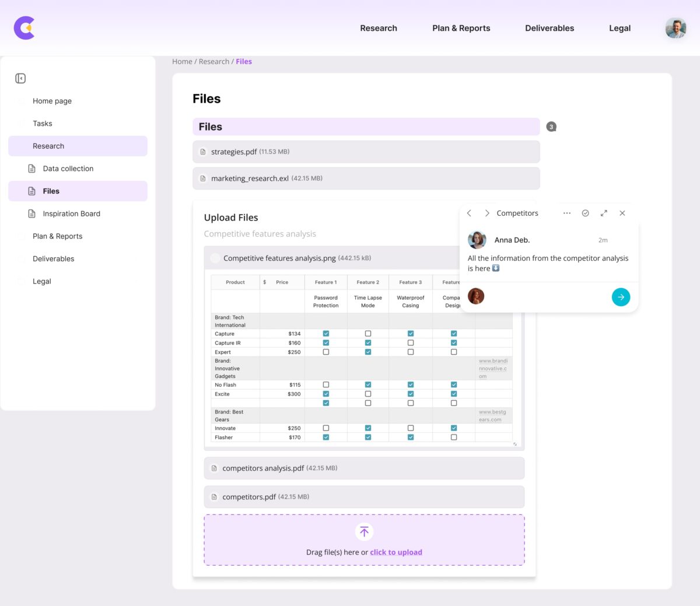Open the purple C logo
Viewport: 700px width, 606px height.
[x=24, y=28]
